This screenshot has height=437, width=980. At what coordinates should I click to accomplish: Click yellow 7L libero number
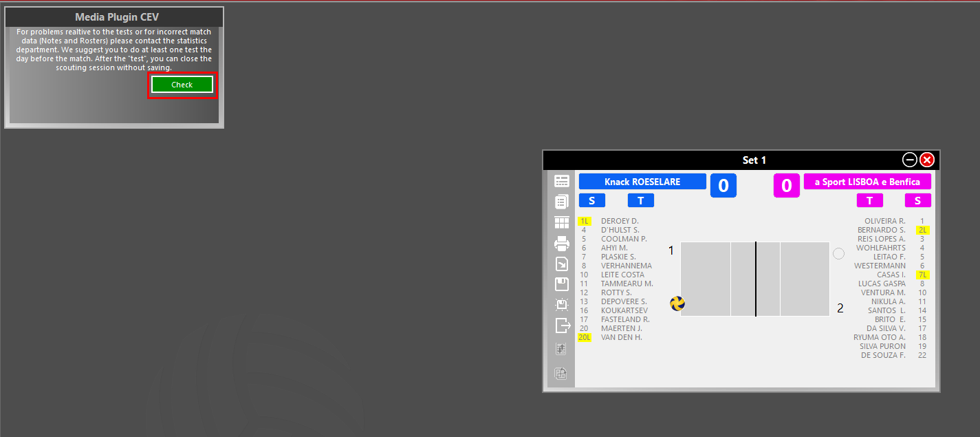[923, 275]
